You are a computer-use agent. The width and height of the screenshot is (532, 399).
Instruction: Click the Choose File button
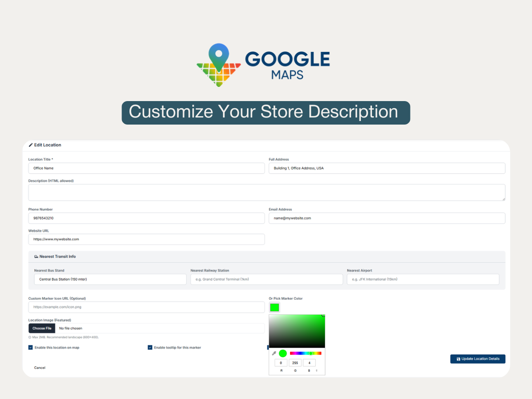click(42, 328)
